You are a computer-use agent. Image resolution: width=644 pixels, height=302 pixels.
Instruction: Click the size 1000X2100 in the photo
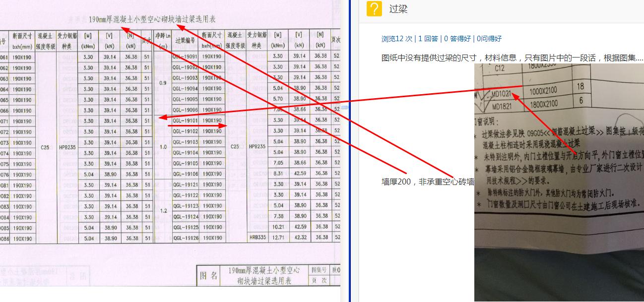tap(543, 91)
